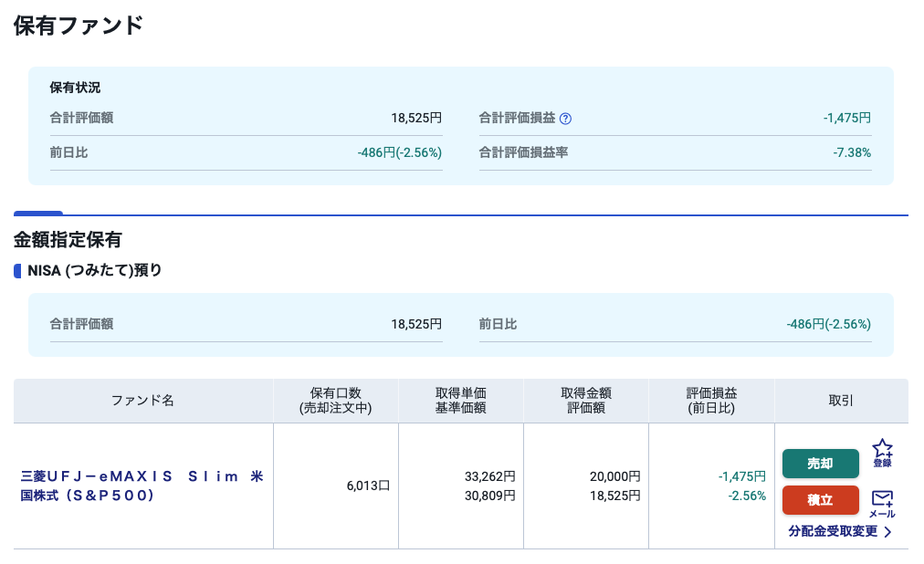Click the NISA (つみたて)預り label
This screenshot has width=924, height=564.
point(95,270)
